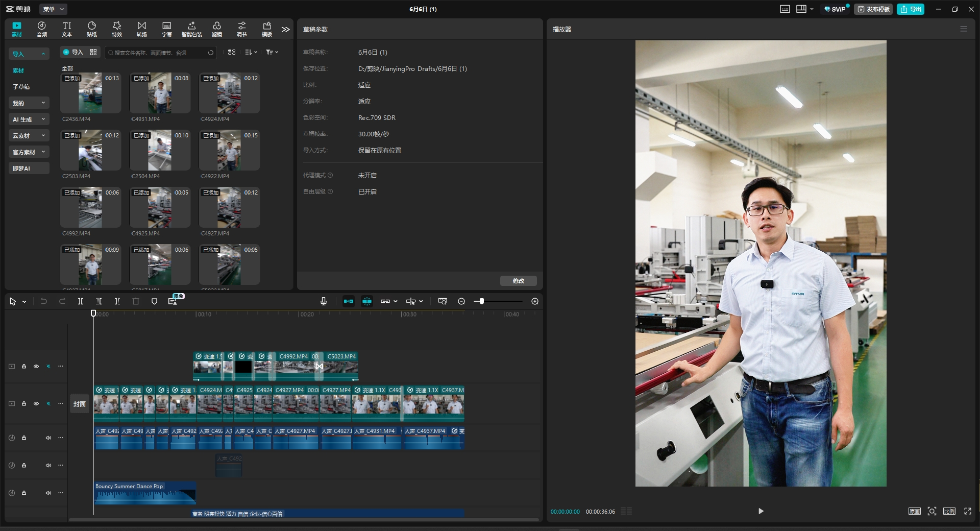Click the zoom out timeline minus icon

pos(461,301)
